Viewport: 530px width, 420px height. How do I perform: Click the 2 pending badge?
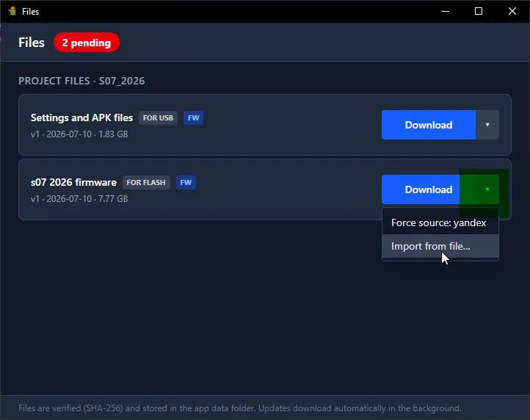[86, 43]
